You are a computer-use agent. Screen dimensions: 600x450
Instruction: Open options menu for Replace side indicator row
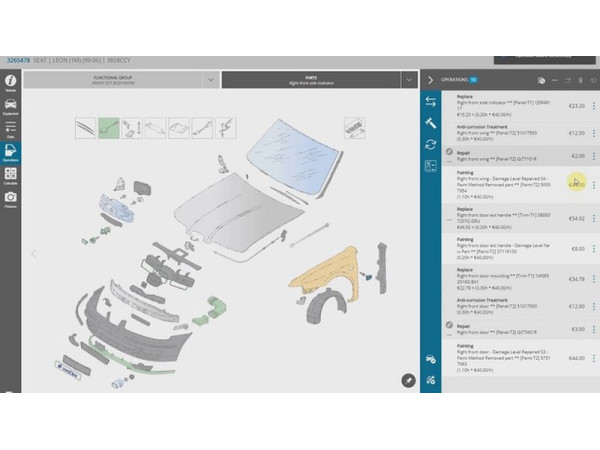coord(594,105)
